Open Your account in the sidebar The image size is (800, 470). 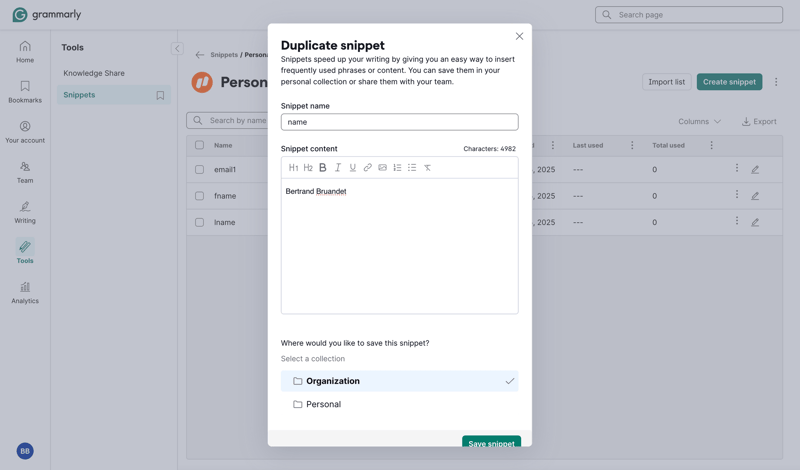25,132
